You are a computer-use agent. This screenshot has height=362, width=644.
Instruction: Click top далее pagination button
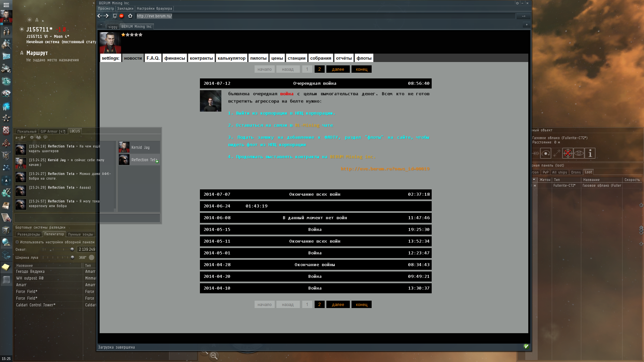coord(338,69)
